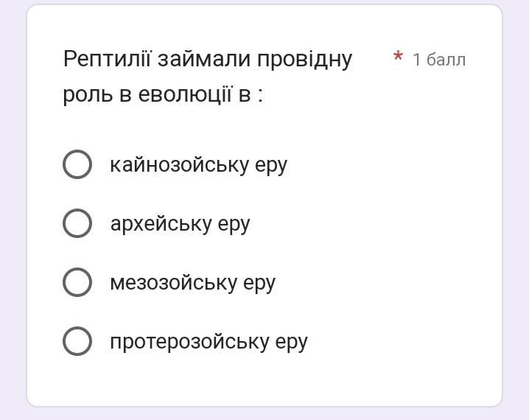Click the word архейську in second option
Viewport: 529px width, 420px height.
(161, 224)
